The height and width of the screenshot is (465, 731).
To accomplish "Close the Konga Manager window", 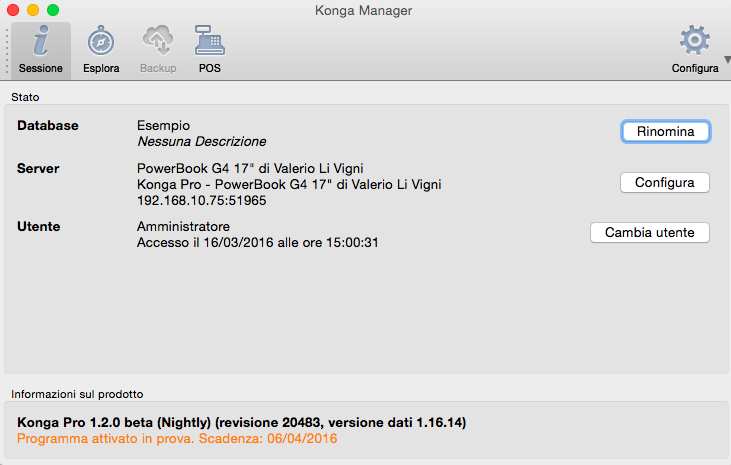I will [13, 10].
